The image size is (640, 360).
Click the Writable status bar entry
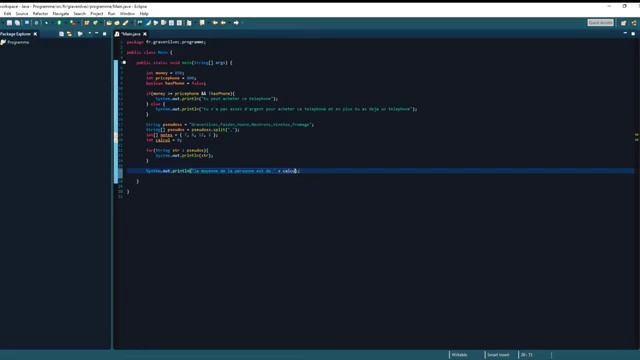pos(459,355)
